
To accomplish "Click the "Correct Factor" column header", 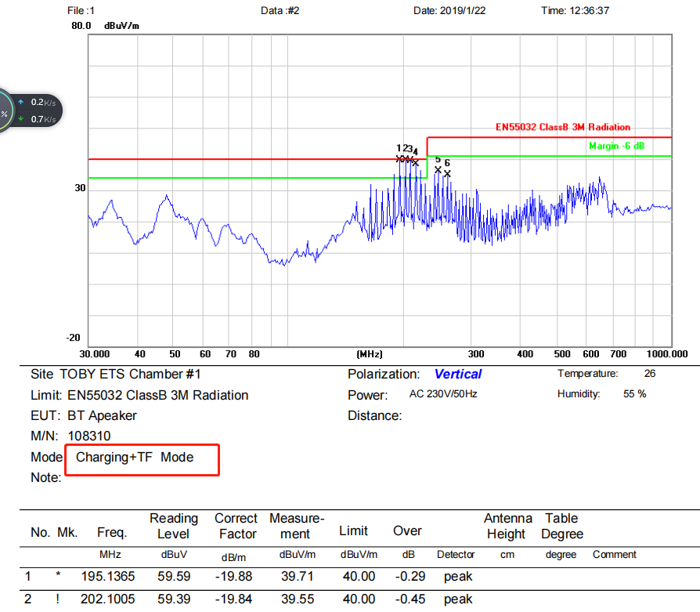I will pyautogui.click(x=236, y=526).
